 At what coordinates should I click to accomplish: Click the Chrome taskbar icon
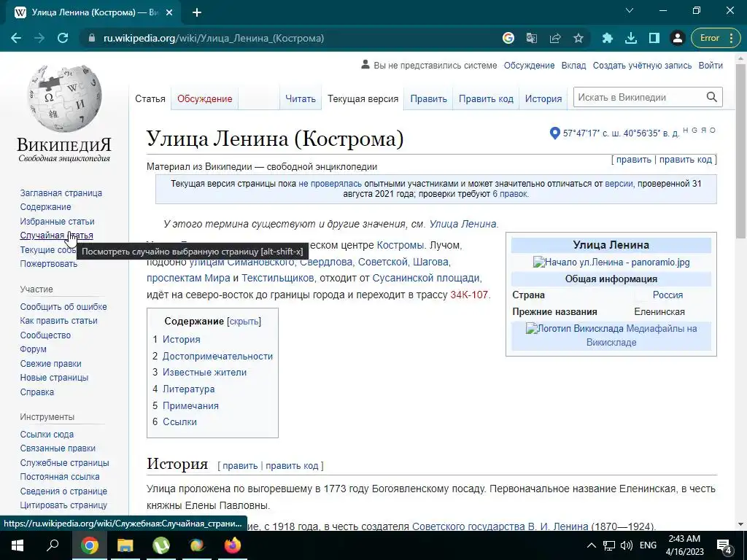[89, 545]
